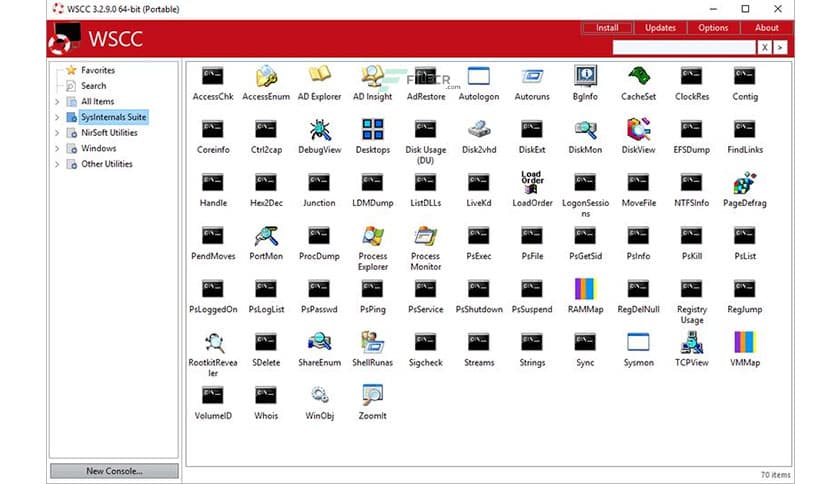The height and width of the screenshot is (484, 836).
Task: Select NirSoft Utilities in the tree
Action: (x=109, y=133)
